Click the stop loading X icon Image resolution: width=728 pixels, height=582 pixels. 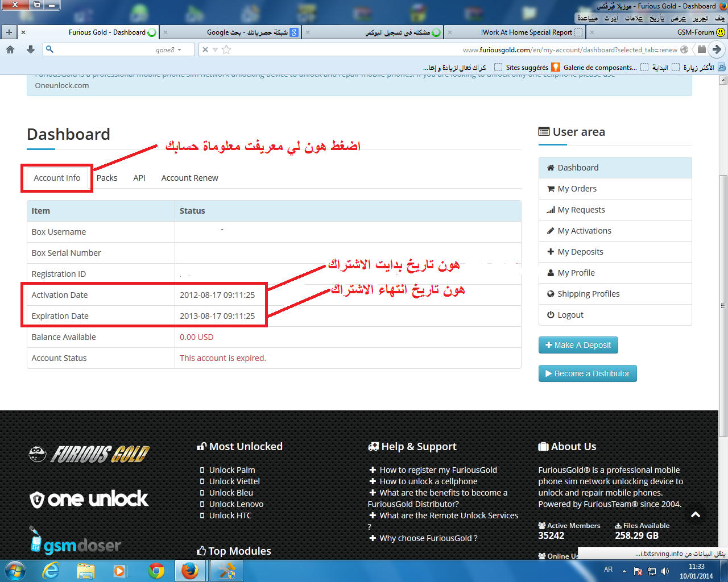(x=205, y=49)
